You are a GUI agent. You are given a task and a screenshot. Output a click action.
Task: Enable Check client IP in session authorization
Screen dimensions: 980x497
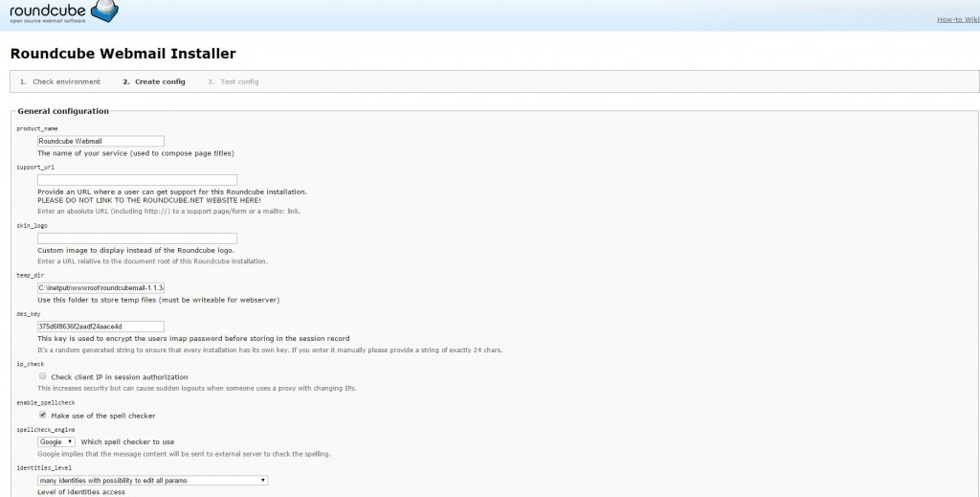pyautogui.click(x=42, y=376)
